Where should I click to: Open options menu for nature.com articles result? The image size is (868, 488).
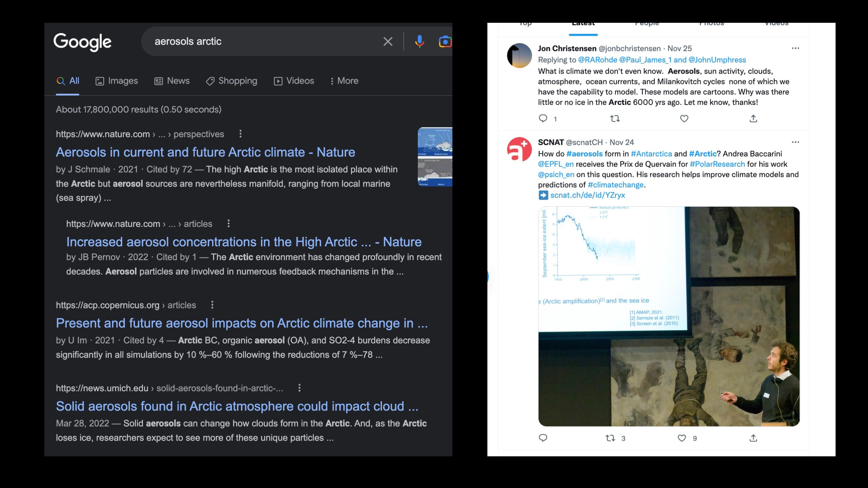click(x=229, y=223)
